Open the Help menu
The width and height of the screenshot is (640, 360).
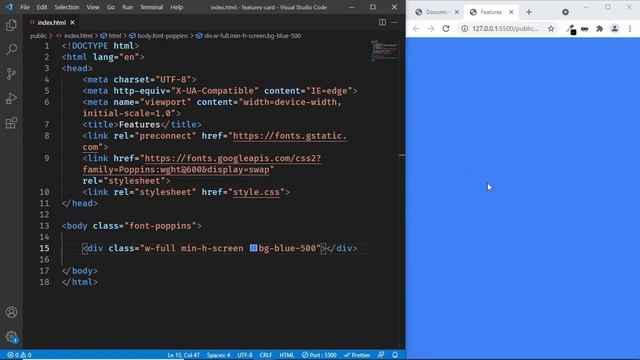pyautogui.click(x=177, y=7)
